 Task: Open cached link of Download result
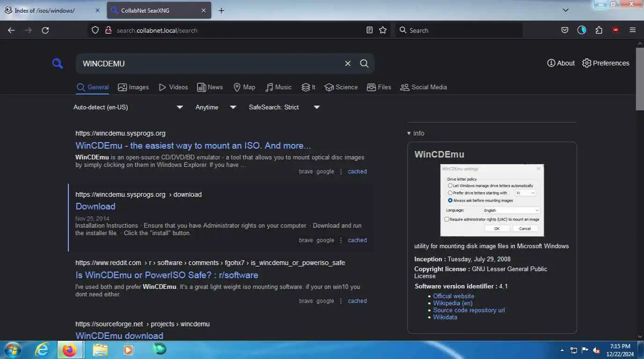tap(357, 240)
